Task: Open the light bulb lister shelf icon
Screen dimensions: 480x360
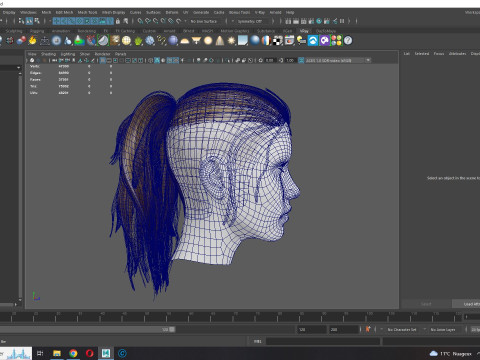Action: 301,41
